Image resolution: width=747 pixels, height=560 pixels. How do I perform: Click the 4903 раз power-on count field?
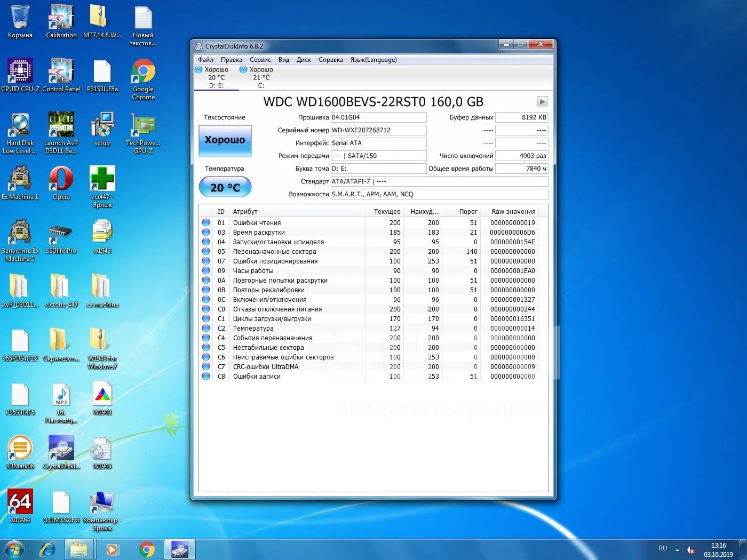[x=522, y=156]
